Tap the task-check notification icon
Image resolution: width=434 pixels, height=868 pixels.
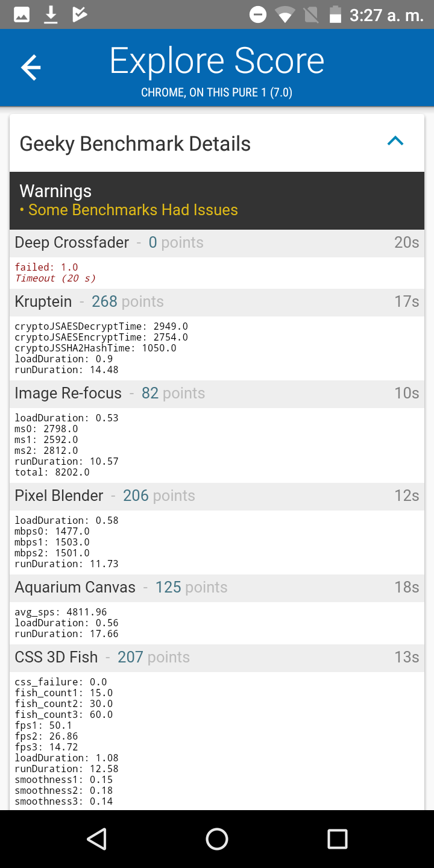tap(80, 14)
